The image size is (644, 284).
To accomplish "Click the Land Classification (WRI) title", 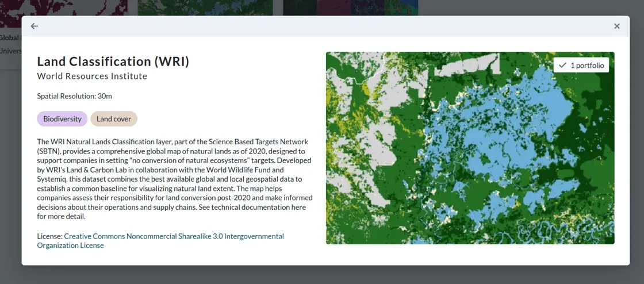I will [113, 62].
